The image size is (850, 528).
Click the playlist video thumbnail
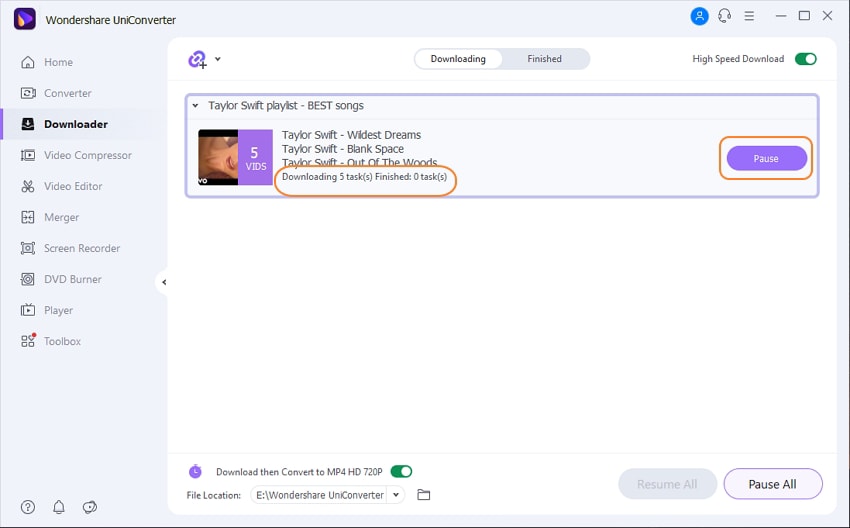tap(218, 157)
